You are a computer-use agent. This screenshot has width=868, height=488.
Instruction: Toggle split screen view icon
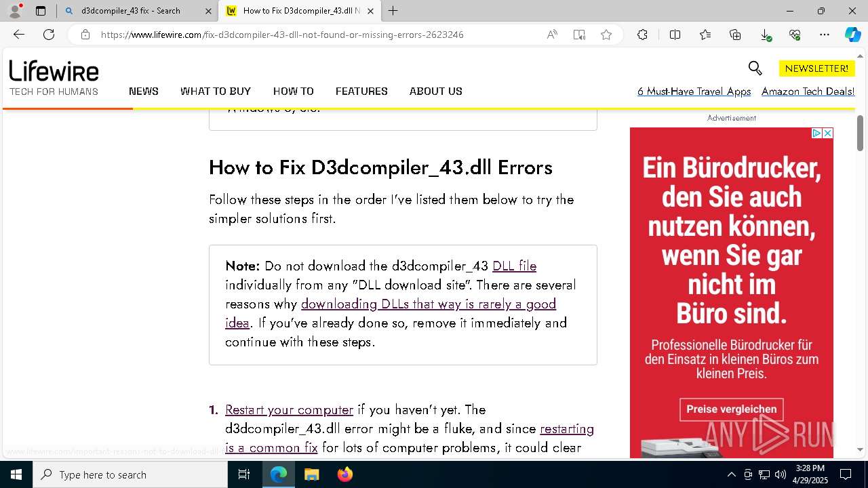(x=675, y=35)
